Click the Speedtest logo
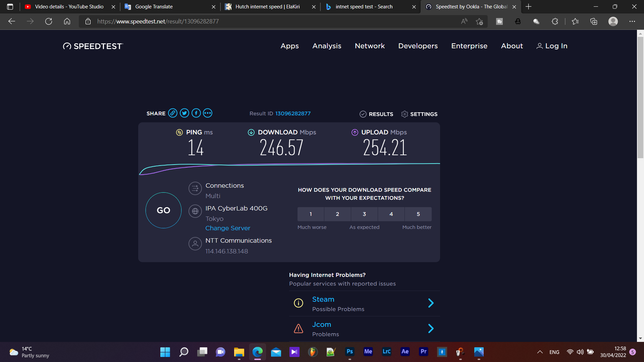 93,46
